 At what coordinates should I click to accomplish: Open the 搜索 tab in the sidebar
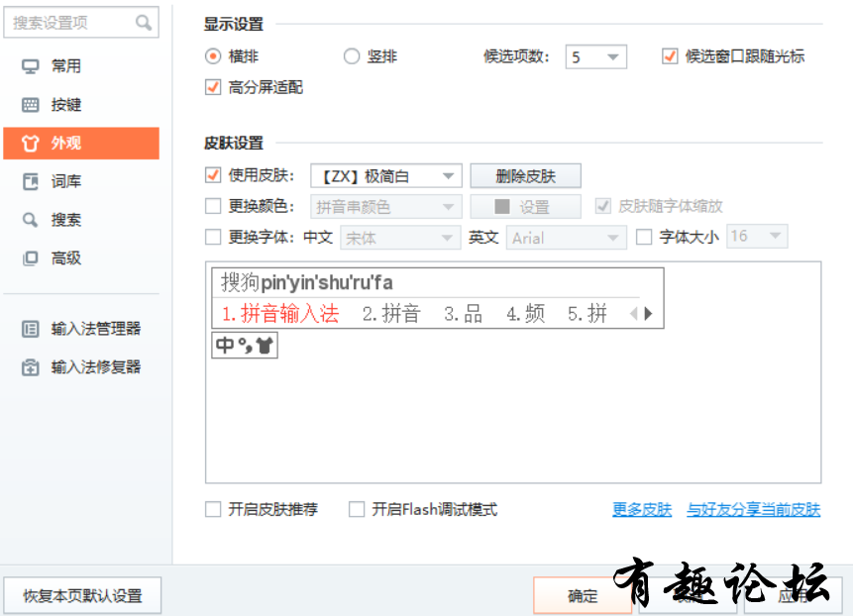[81, 220]
